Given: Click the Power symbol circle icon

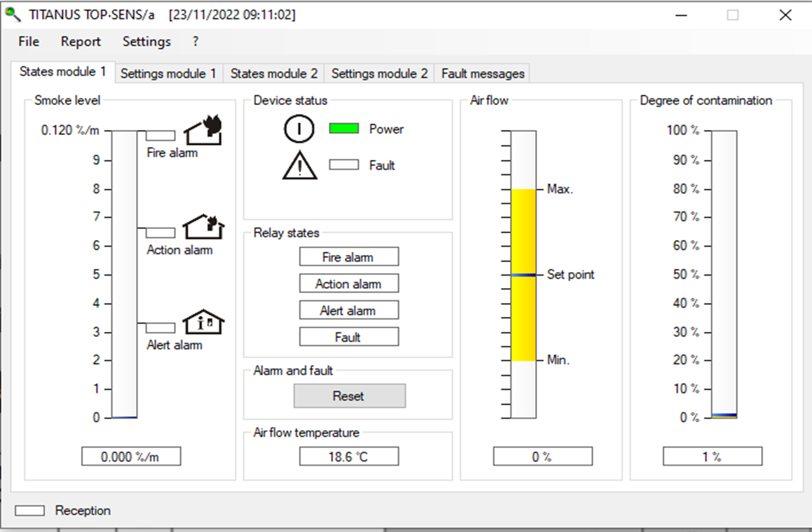Looking at the screenshot, I should 300,129.
